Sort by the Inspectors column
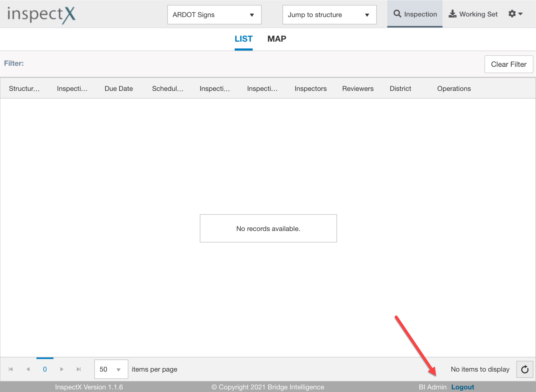Image resolution: width=536 pixels, height=392 pixels. [311, 88]
